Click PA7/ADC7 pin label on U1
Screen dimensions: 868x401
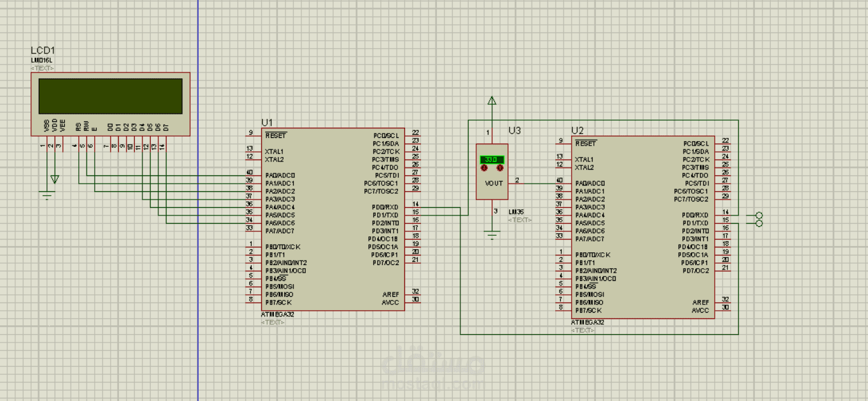280,231
